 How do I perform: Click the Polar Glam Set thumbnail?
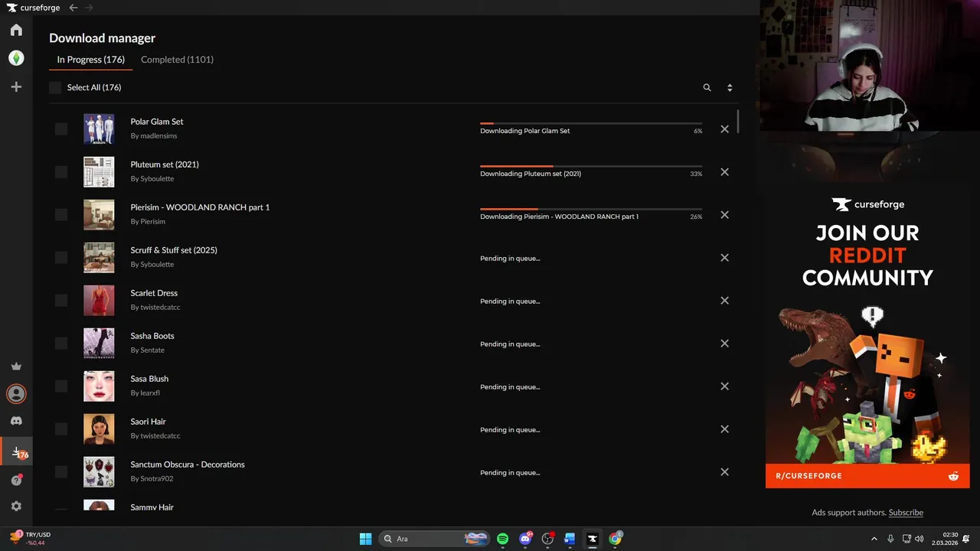99,129
